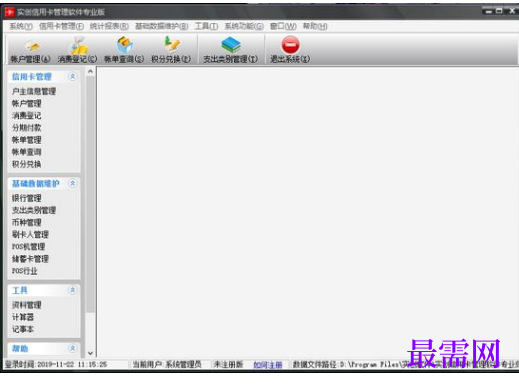Launch 记事本 from sidebar
Screen dimensions: 519x385
(23, 329)
